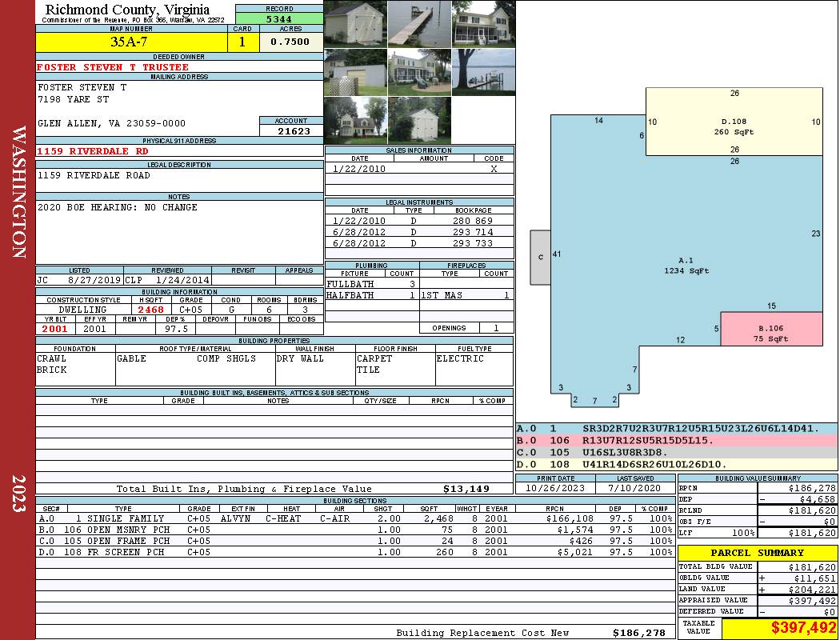The height and width of the screenshot is (640, 840).
Task: Select the A.0 sketch vector code row
Action: tap(677, 429)
